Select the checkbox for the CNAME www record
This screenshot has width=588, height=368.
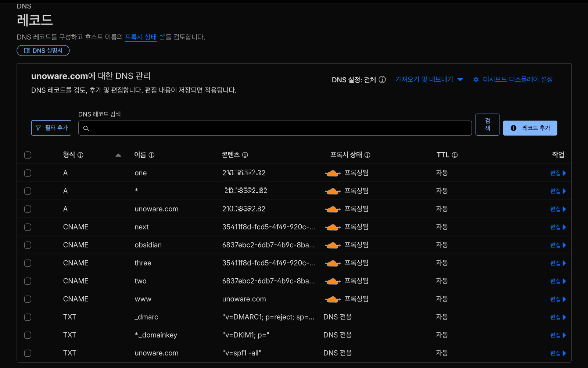pyautogui.click(x=28, y=299)
